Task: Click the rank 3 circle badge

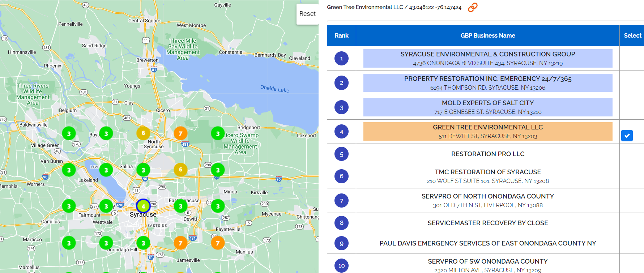Action: (x=341, y=107)
